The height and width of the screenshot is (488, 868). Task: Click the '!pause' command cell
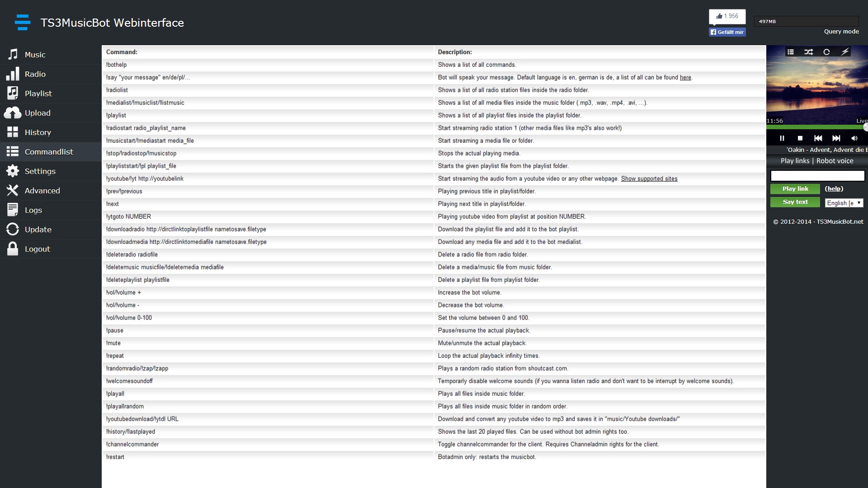268,331
